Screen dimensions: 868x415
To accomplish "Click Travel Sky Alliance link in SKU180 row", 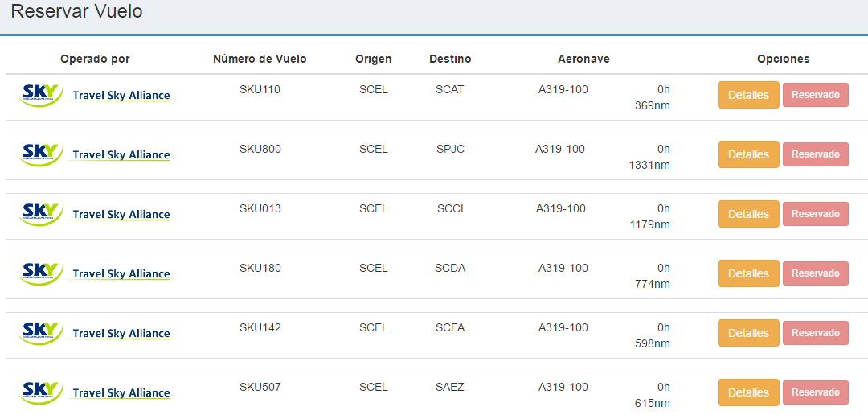I will click(x=121, y=273).
